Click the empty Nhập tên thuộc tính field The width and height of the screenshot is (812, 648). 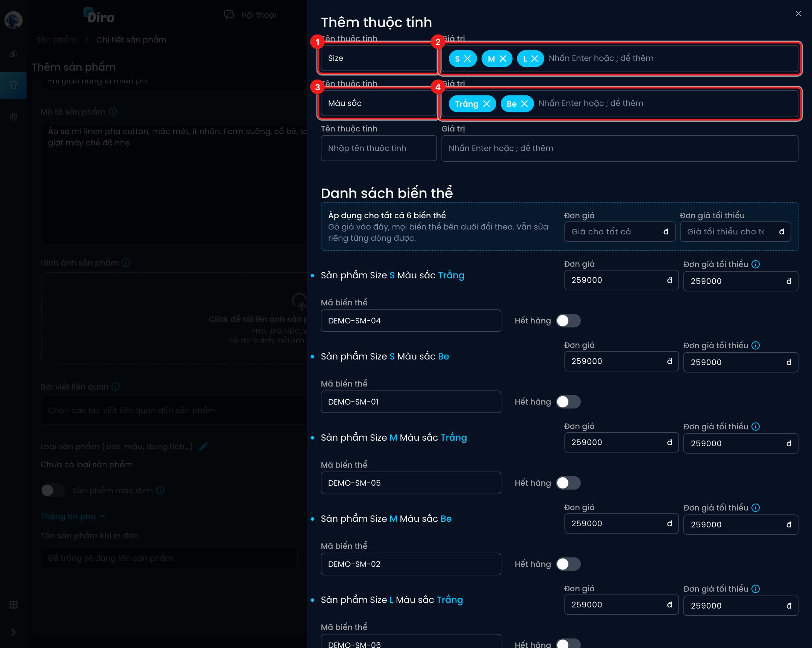pyautogui.click(x=379, y=148)
